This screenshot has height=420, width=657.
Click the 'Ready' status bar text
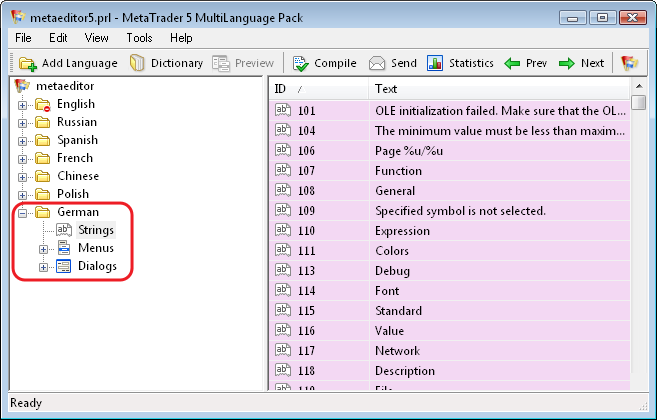pyautogui.click(x=26, y=403)
